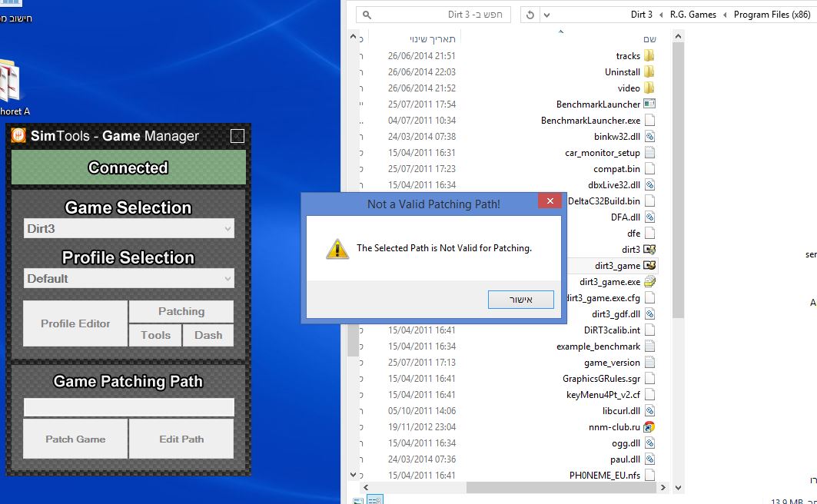Open the Profile Editor
Image resolution: width=817 pixels, height=504 pixels.
click(75, 323)
